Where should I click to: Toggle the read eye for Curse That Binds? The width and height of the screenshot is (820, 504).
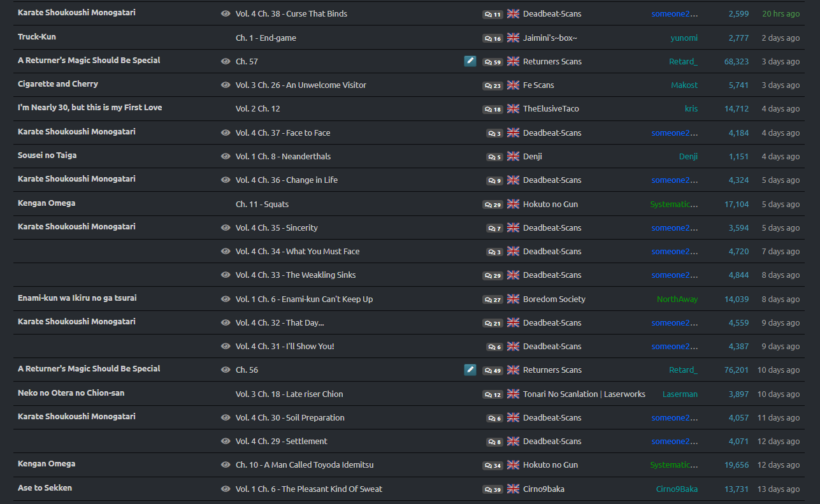click(x=226, y=13)
